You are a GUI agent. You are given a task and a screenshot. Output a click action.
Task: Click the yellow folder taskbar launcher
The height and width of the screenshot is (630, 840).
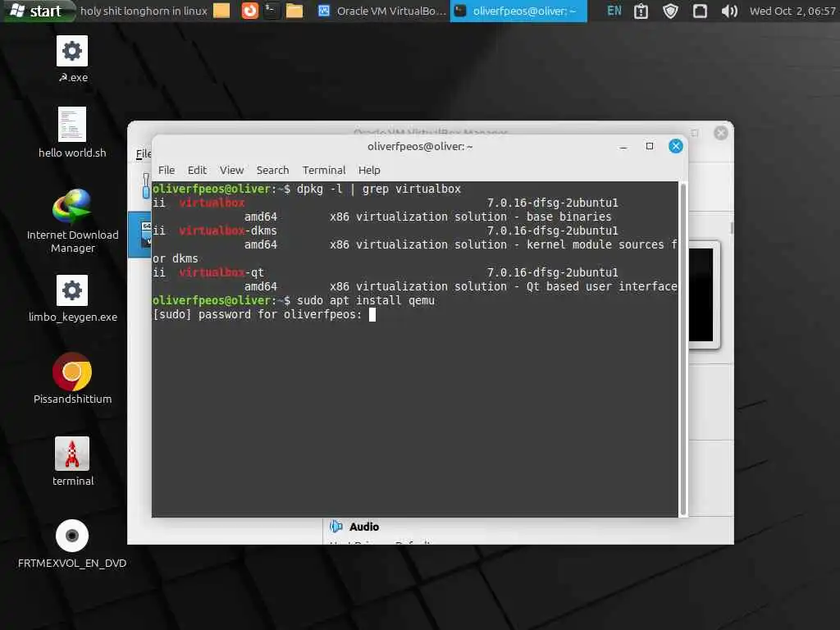point(221,10)
